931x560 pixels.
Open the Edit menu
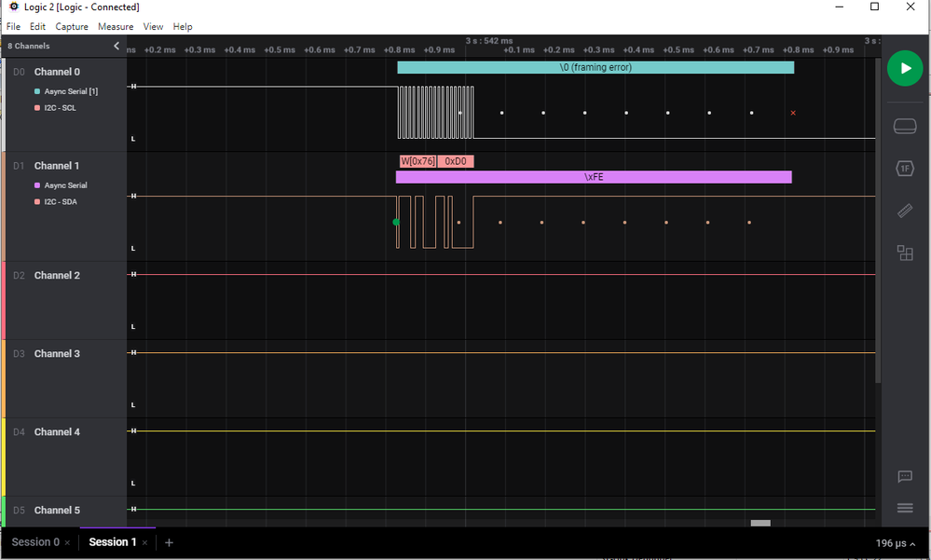click(37, 27)
